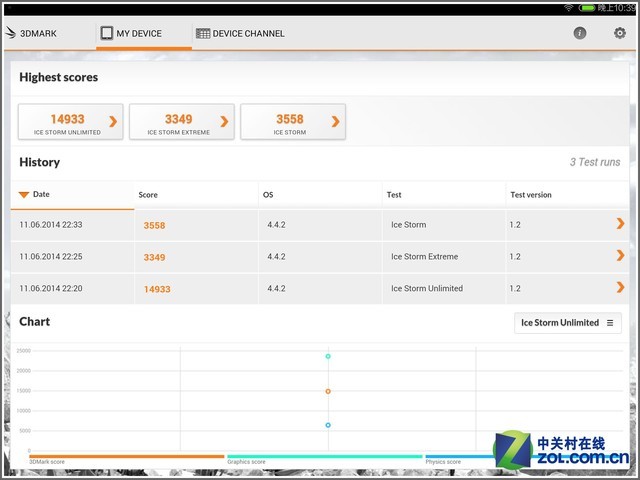640x480 pixels.
Task: Click the orange 3DMark score legend bar
Action: 126,456
